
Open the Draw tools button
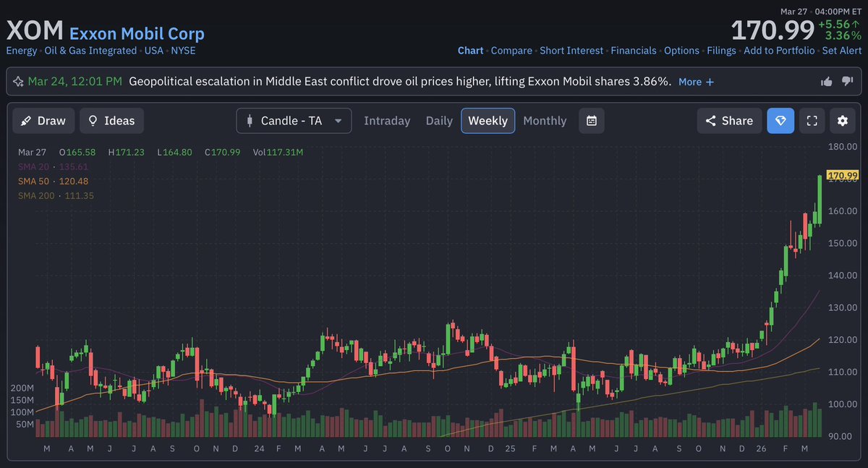tap(43, 121)
